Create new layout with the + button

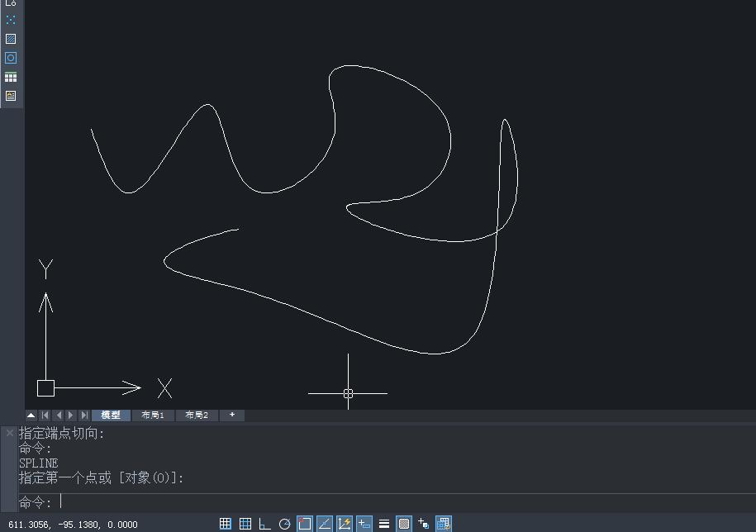tap(232, 415)
